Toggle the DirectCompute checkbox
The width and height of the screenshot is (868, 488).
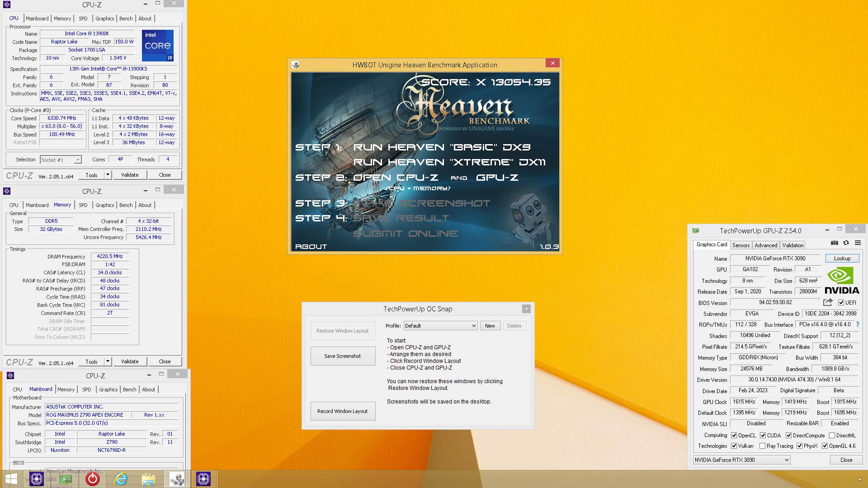(788, 436)
